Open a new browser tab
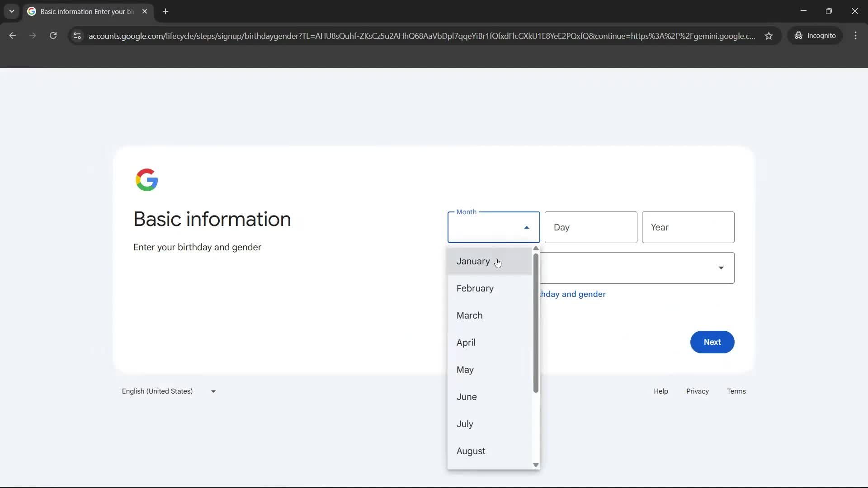The image size is (868, 488). click(165, 11)
